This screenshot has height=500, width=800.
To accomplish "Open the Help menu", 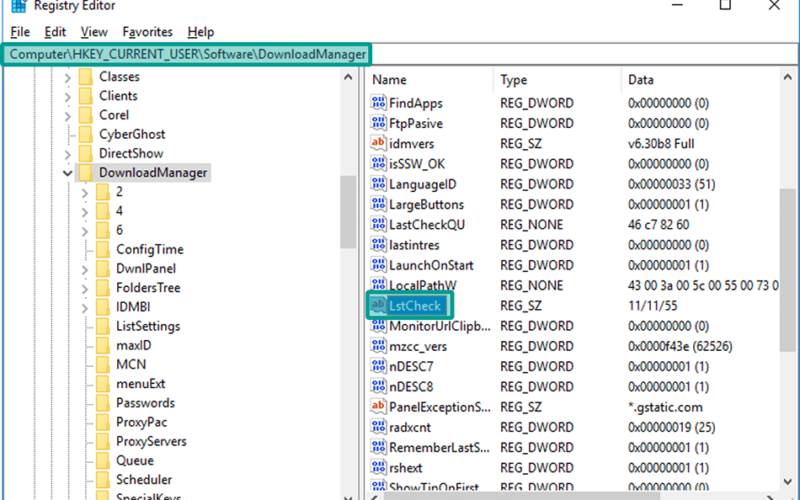I will click(201, 32).
